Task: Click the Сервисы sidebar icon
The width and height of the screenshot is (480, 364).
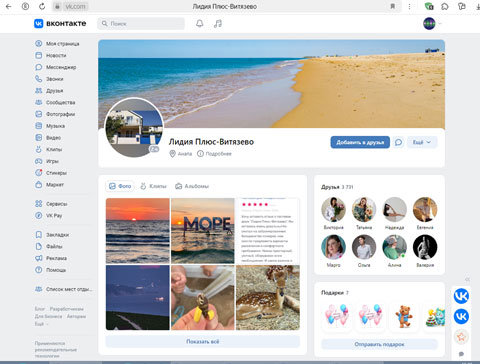Action: click(39, 204)
